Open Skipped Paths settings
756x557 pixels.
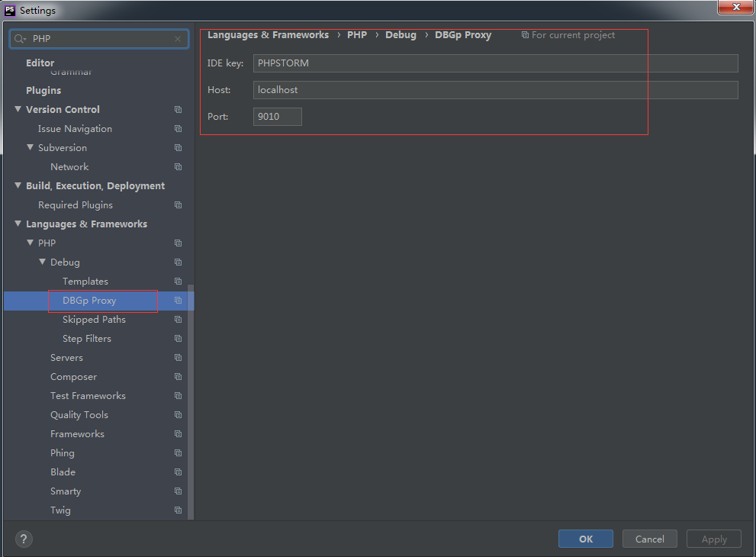94,319
